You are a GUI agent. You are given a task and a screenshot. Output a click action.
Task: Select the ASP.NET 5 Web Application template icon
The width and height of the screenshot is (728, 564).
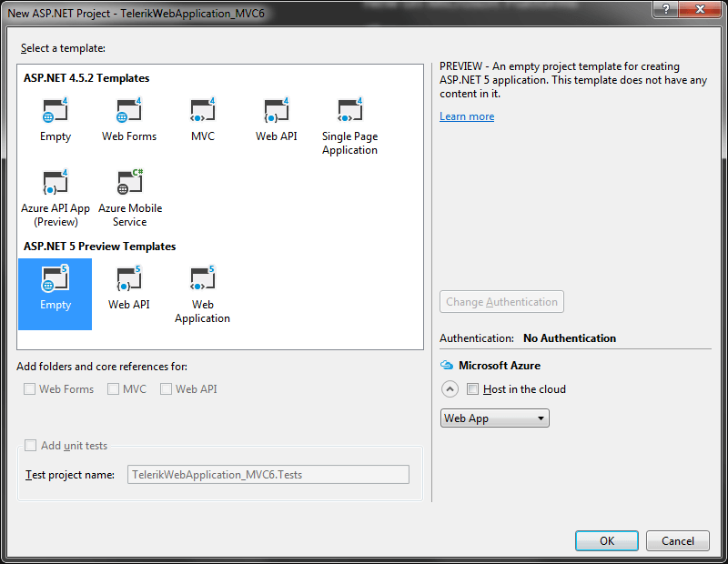[x=203, y=278]
